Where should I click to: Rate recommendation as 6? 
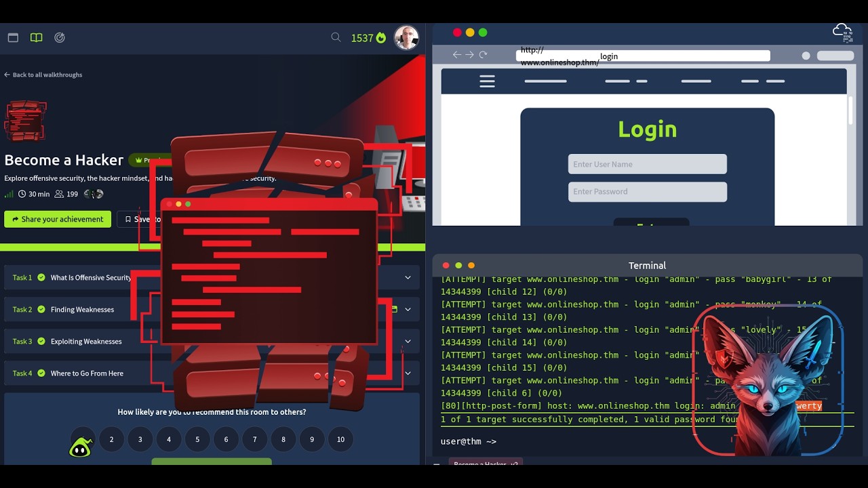pyautogui.click(x=226, y=439)
